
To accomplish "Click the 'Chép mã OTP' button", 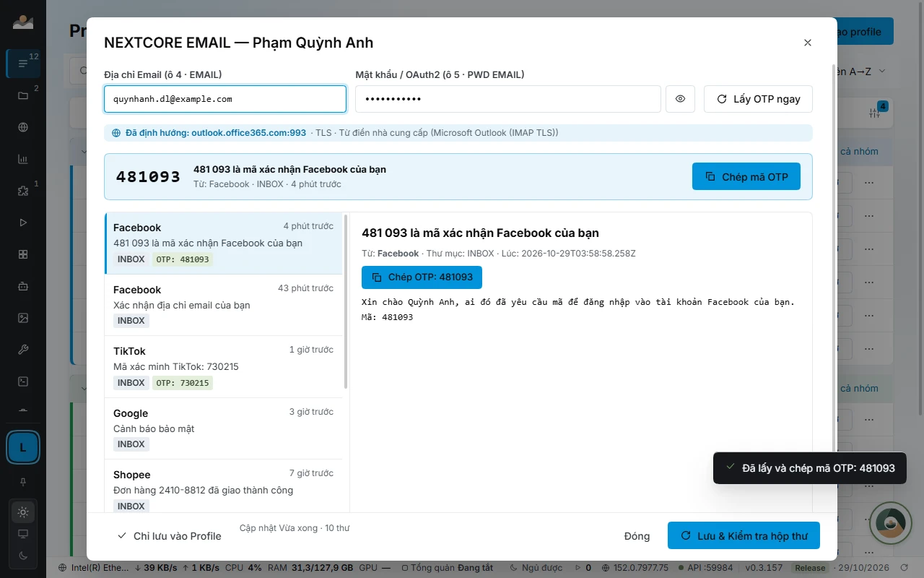I will tap(746, 176).
